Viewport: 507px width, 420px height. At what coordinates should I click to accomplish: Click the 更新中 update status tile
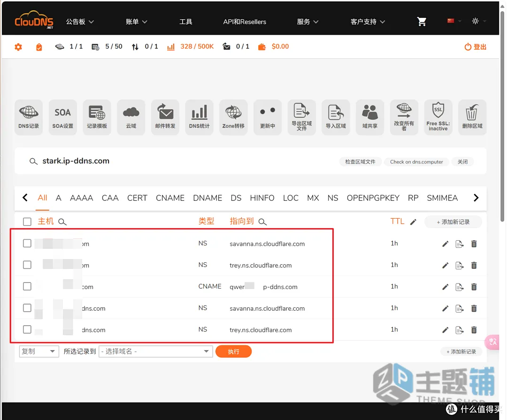(x=268, y=117)
